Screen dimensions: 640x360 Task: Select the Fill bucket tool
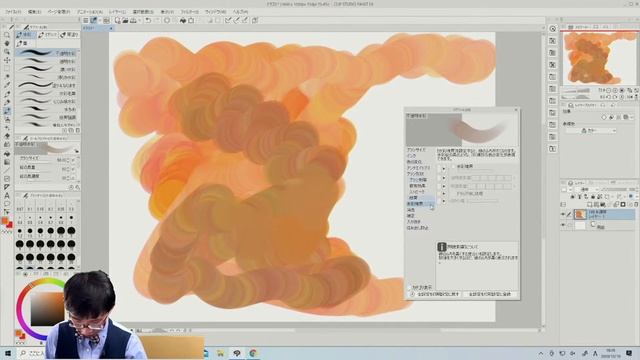[7, 154]
